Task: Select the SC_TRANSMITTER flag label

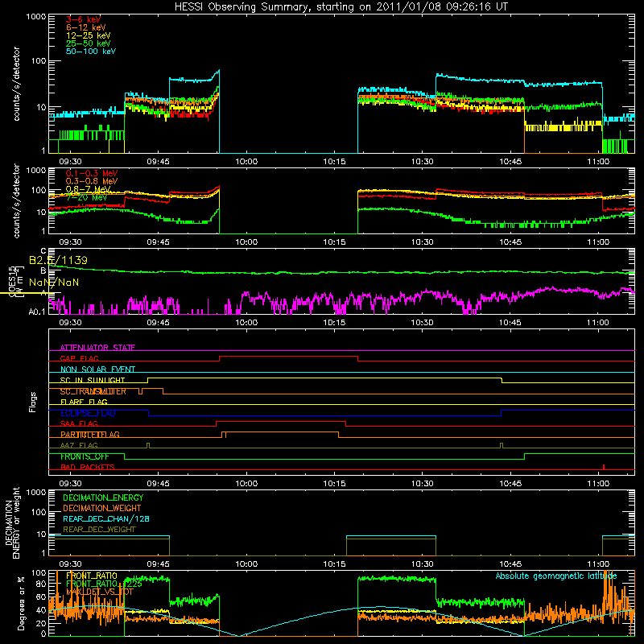Action: [x=93, y=391]
